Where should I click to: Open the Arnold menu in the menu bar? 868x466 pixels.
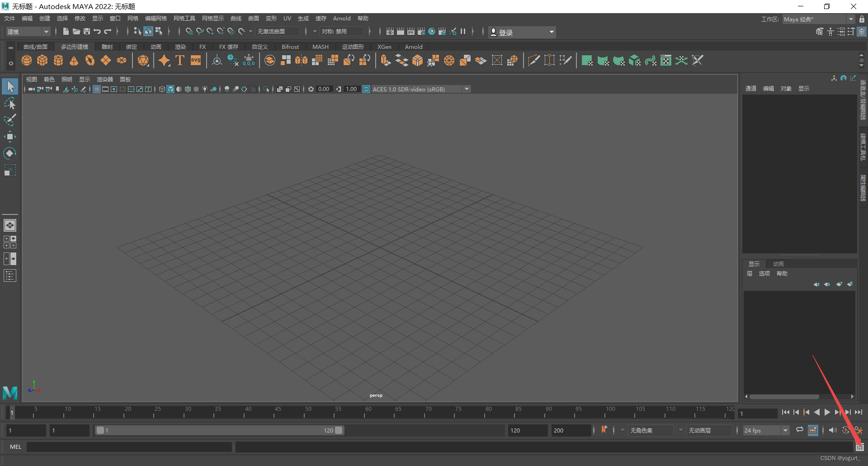click(342, 18)
